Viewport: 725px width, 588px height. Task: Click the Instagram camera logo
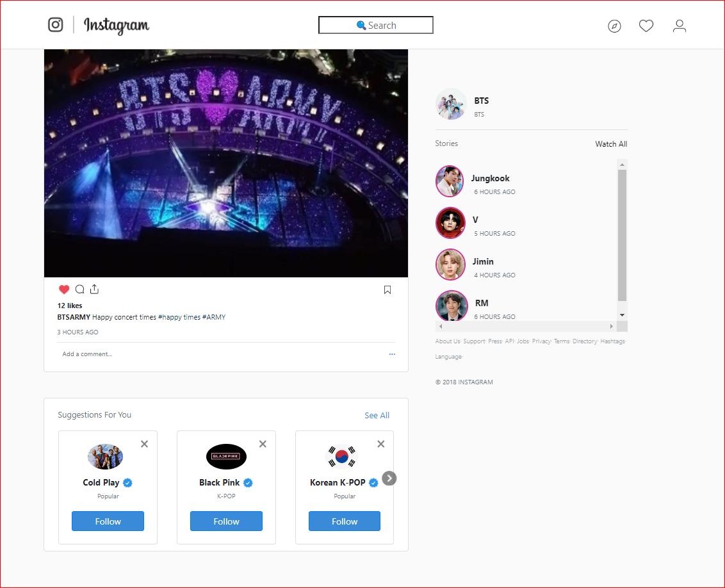(56, 25)
